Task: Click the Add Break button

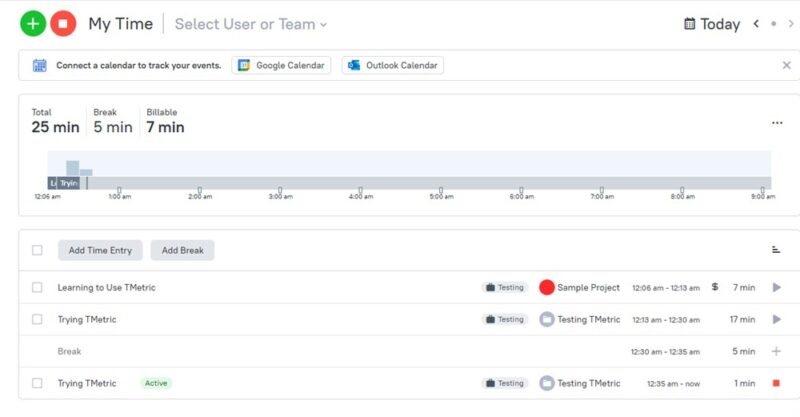Action: tap(183, 250)
